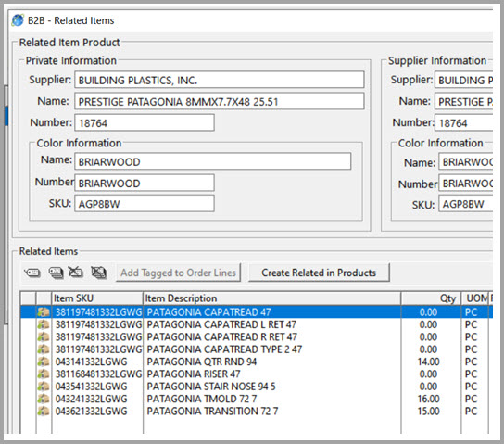
Task: Sort by Item SKU column header
Action: [x=97, y=298]
